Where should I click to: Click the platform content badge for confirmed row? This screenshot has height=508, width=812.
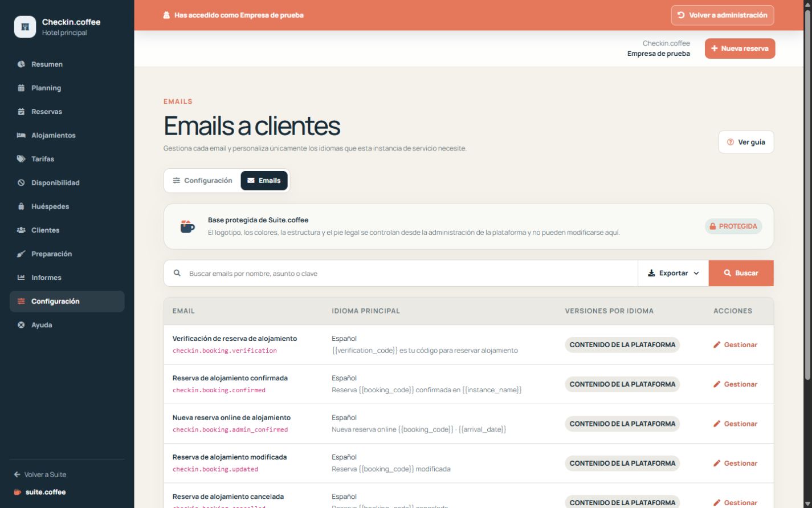pos(622,384)
